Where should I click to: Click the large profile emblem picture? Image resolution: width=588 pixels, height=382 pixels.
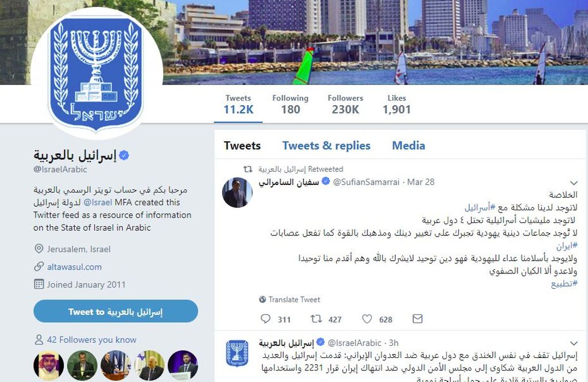[x=96, y=74]
